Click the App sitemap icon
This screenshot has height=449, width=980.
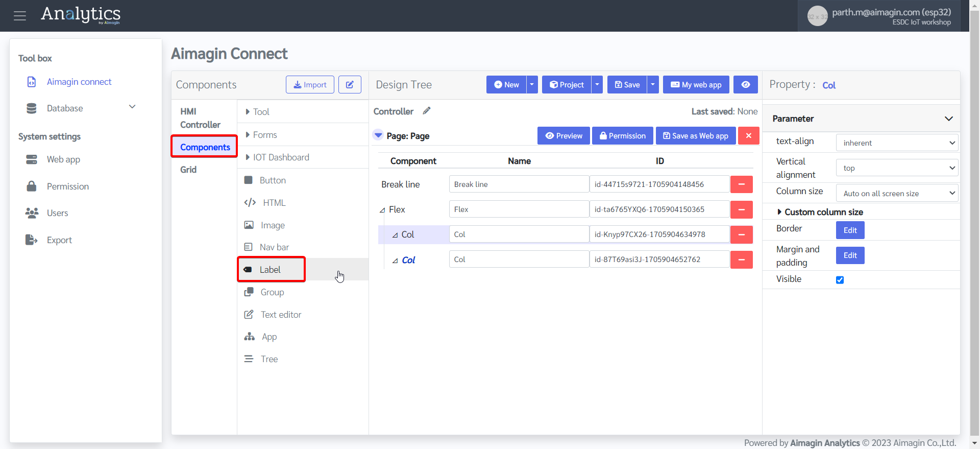tap(250, 336)
